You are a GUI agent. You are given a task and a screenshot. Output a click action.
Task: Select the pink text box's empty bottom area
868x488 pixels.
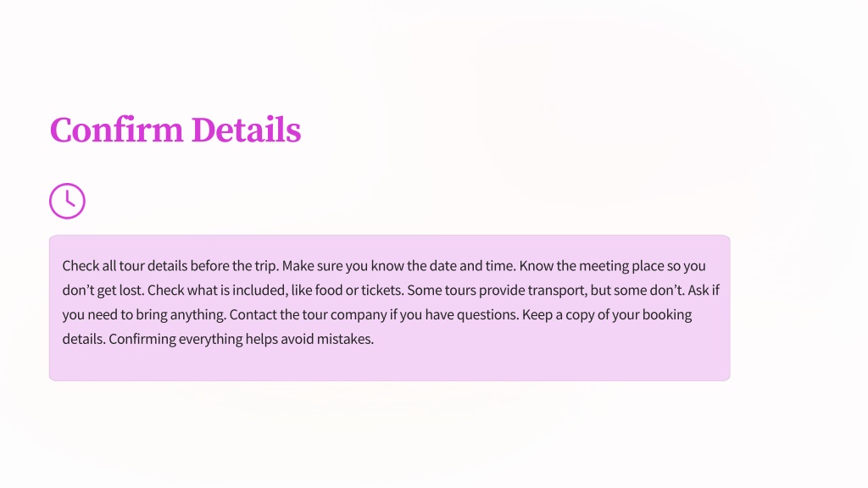[389, 364]
